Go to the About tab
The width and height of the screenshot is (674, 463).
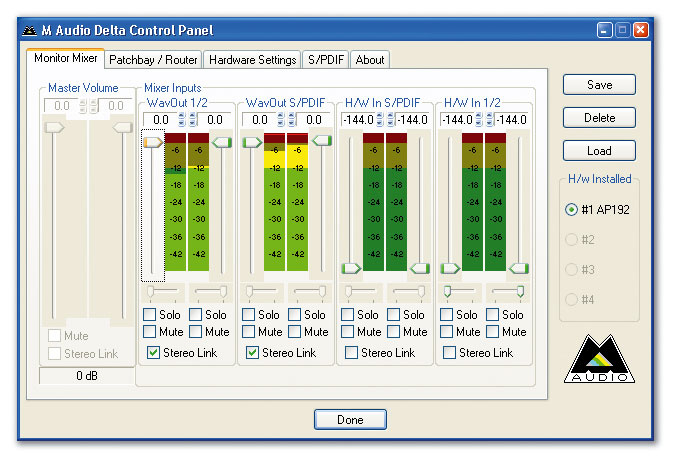[370, 60]
